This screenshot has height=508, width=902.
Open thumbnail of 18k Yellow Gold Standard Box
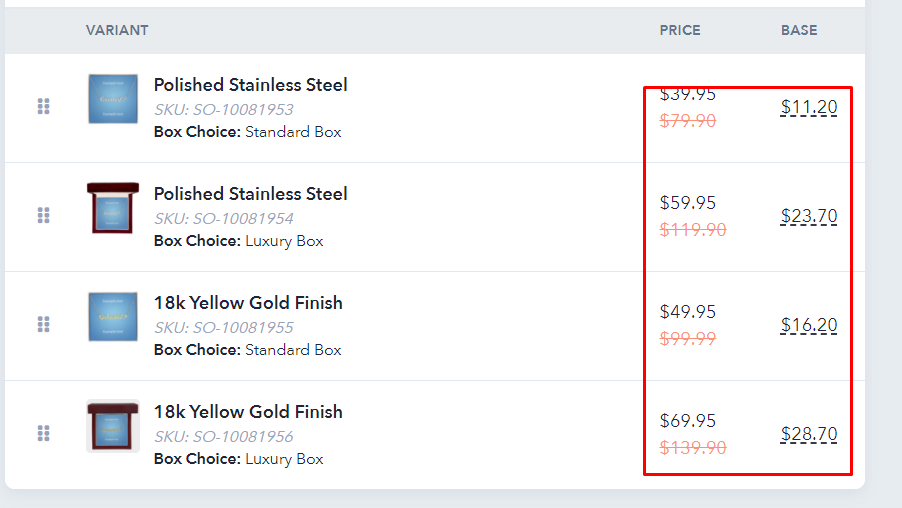pyautogui.click(x=113, y=317)
